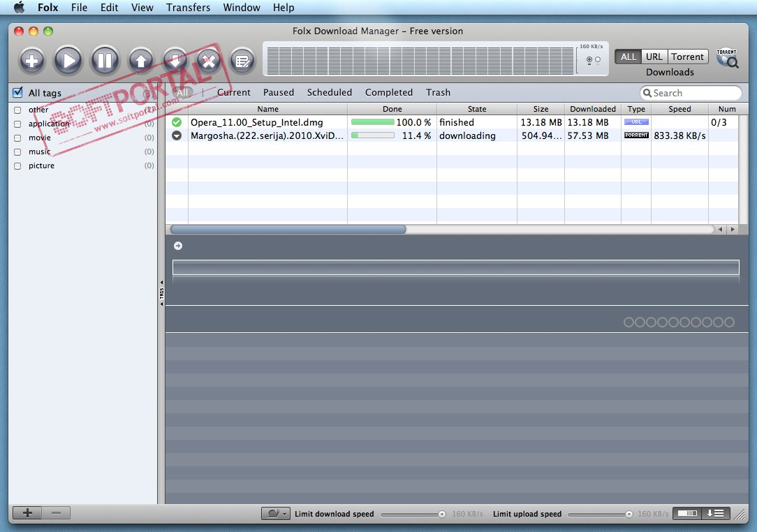Viewport: 757px width, 532px height.
Task: Sort downloads by Name column
Action: tap(267, 109)
